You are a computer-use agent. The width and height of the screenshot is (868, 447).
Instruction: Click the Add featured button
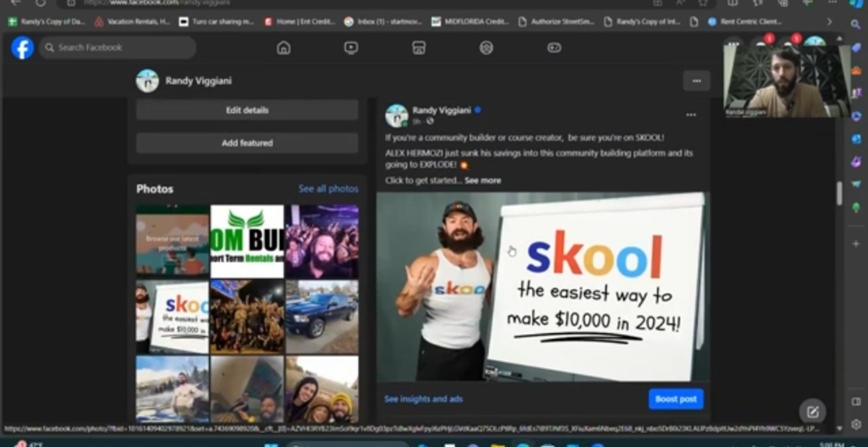[247, 143]
